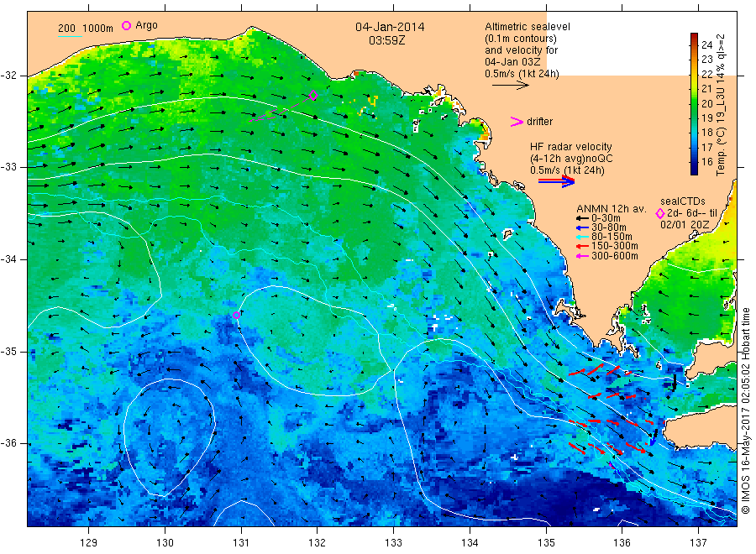Click the time label 03:59Z
This screenshot has height=554, width=756.
coord(387,40)
